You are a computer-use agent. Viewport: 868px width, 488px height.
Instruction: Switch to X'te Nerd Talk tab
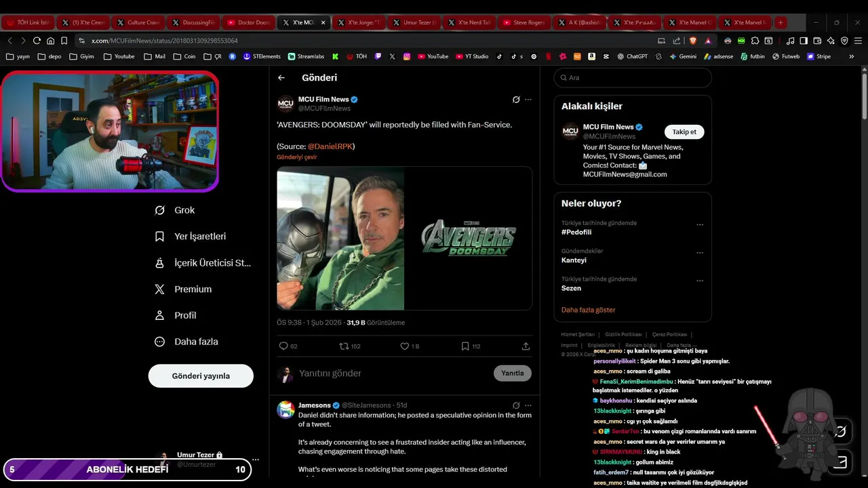(x=469, y=22)
